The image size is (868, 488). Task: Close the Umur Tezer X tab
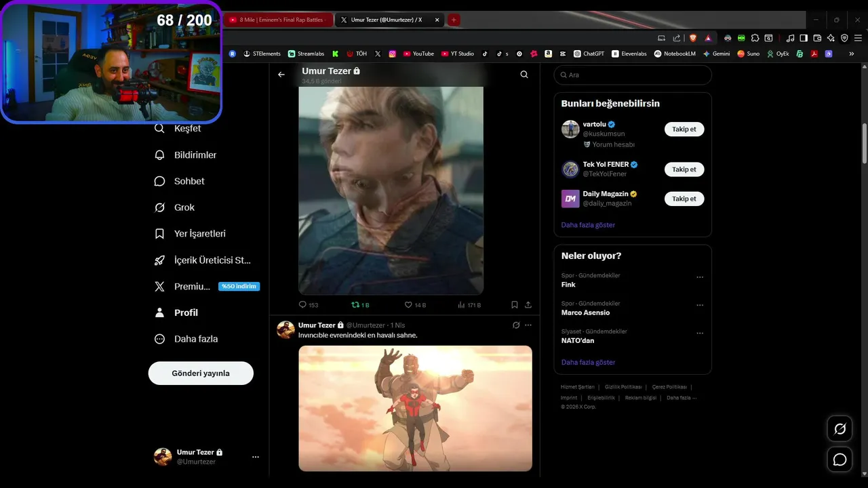point(437,20)
